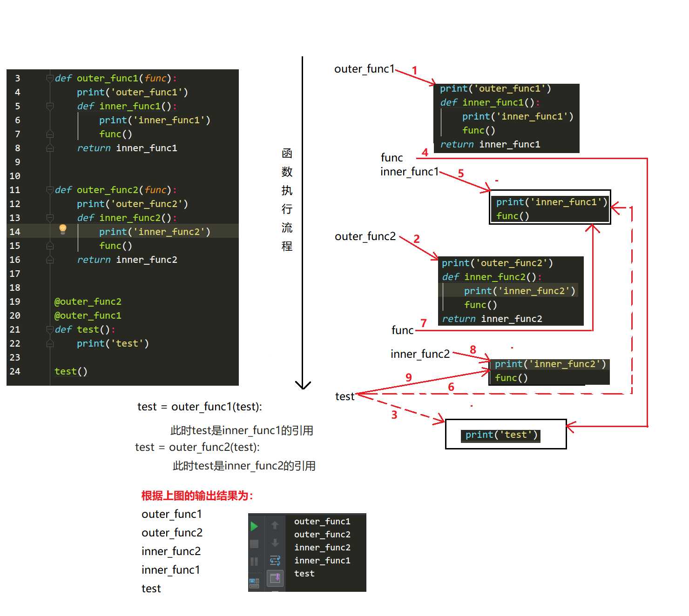The image size is (689, 616).
Task: Click 'outer_func2' in the dark console output
Action: (x=322, y=535)
